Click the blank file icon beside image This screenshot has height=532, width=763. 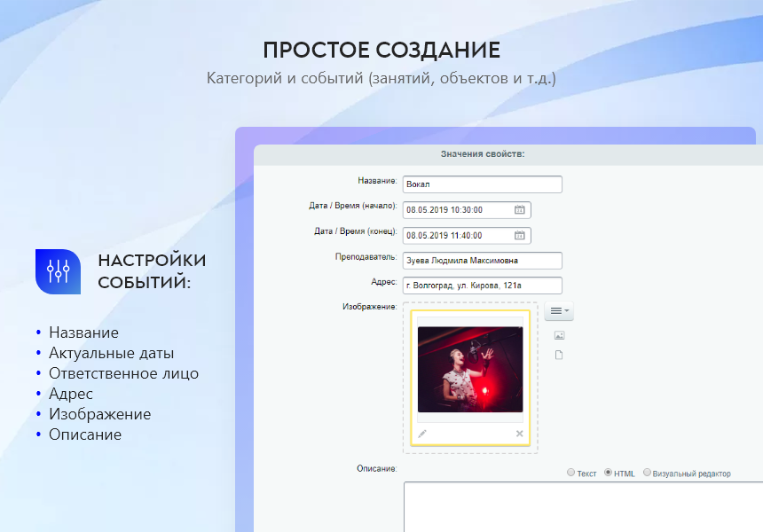tap(559, 356)
